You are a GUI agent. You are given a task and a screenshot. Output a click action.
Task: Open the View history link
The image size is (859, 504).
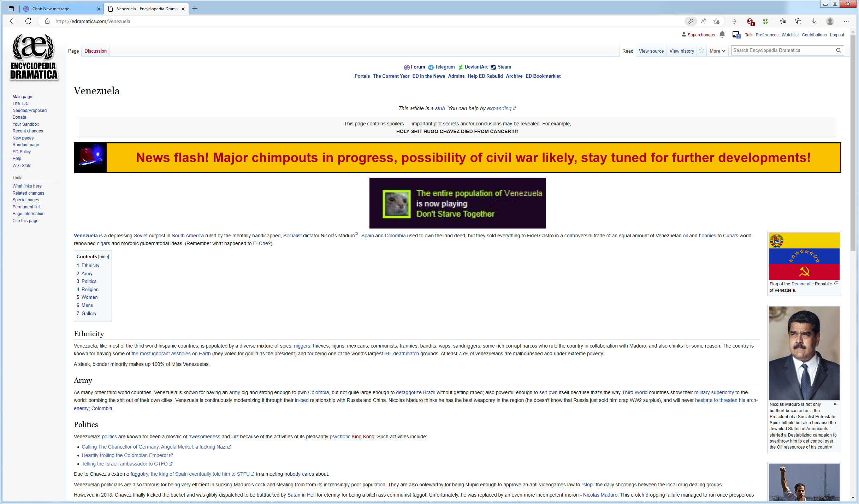681,51
